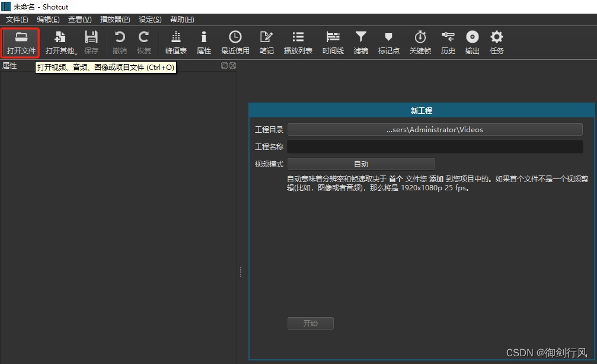
Task: Open the 文件(F) menu
Action: (17, 20)
